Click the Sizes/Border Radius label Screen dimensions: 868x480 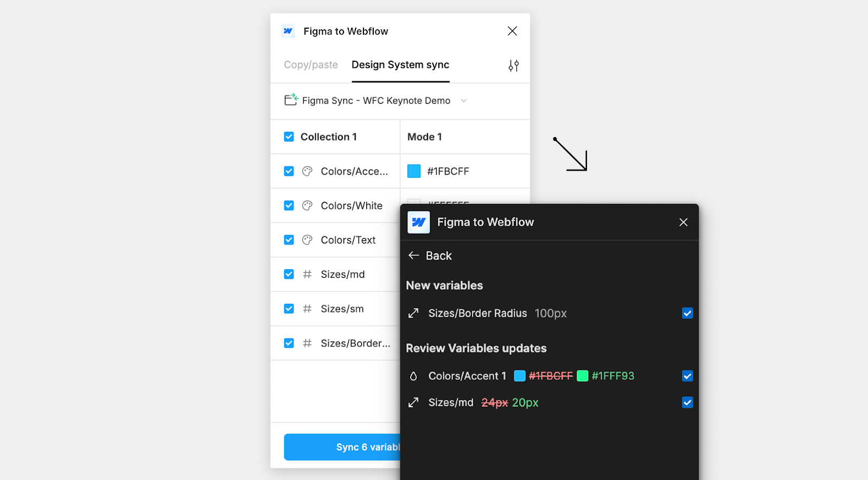pos(478,313)
